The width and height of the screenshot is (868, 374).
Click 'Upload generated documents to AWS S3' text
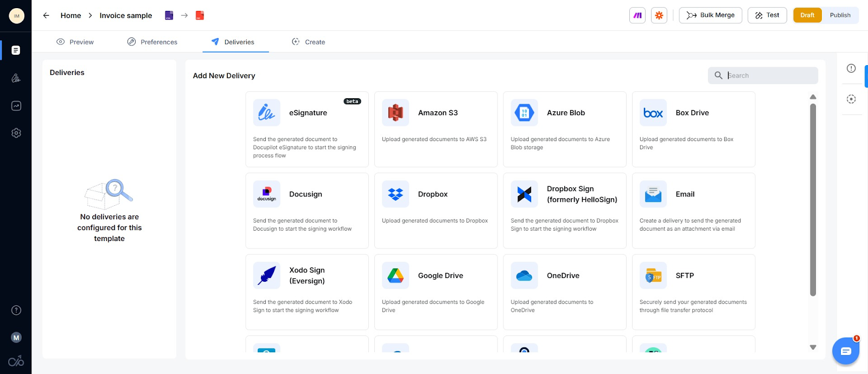pyautogui.click(x=434, y=140)
